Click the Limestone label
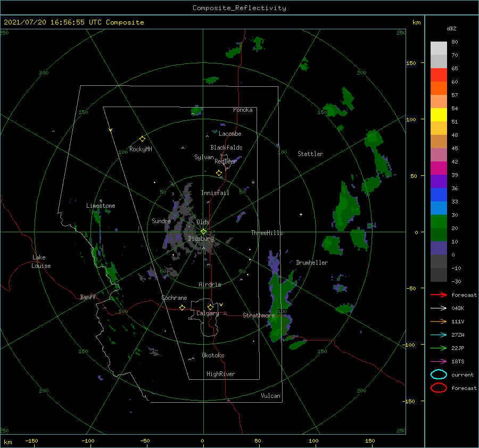Image resolution: width=479 pixels, height=448 pixels. tap(101, 206)
